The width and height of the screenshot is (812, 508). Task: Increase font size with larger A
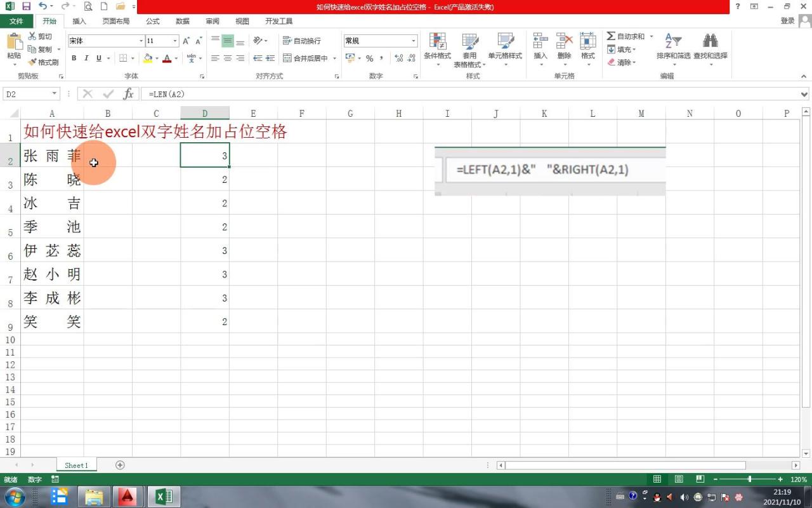[x=187, y=41]
